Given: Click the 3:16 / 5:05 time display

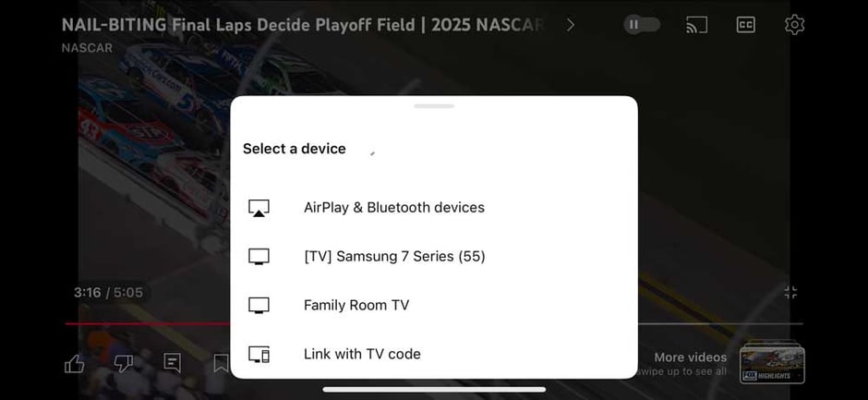Looking at the screenshot, I should coord(108,292).
